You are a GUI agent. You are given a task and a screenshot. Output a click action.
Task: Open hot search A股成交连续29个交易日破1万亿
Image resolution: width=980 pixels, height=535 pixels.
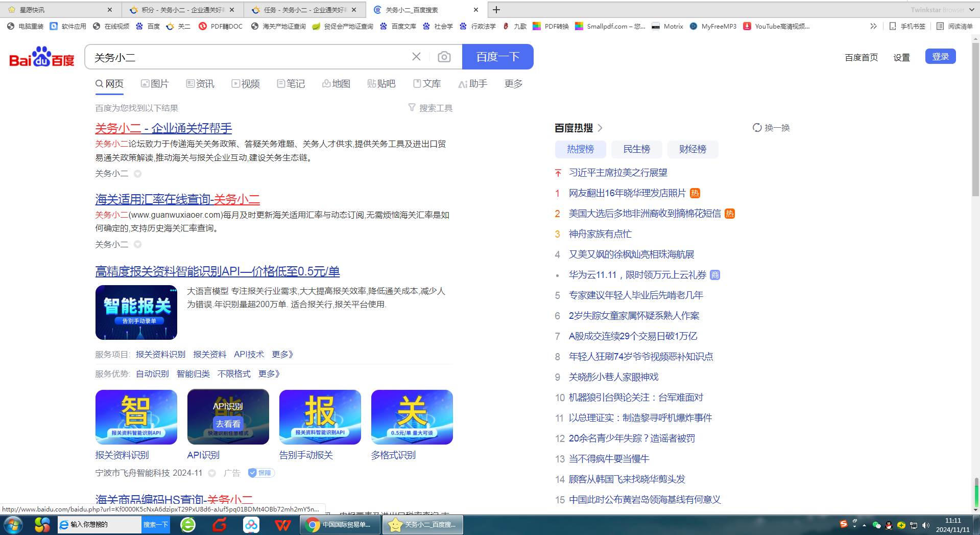click(x=633, y=336)
